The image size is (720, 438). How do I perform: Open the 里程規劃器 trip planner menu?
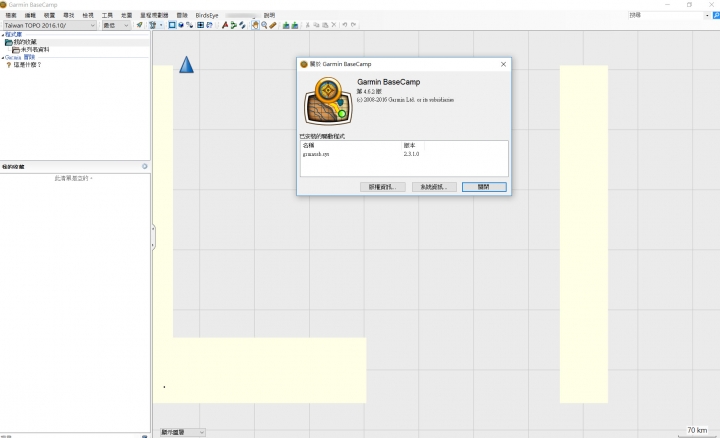point(154,15)
